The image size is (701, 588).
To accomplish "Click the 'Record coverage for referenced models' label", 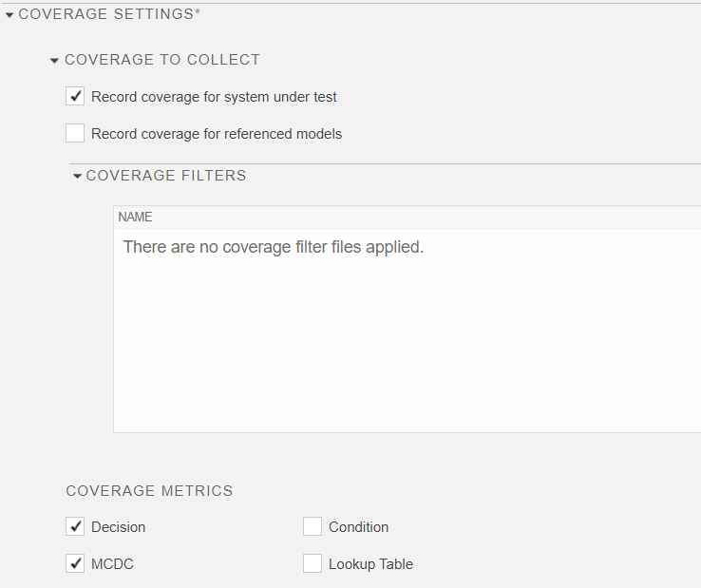I will coord(217,134).
